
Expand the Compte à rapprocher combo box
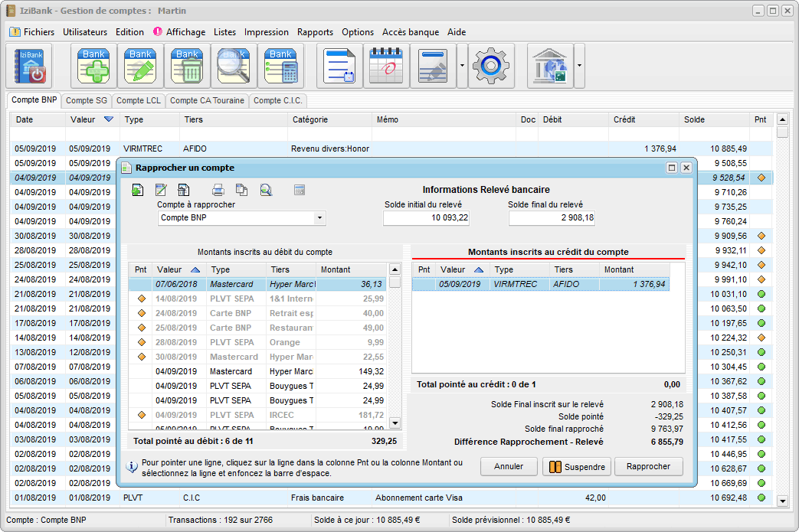tap(319, 218)
